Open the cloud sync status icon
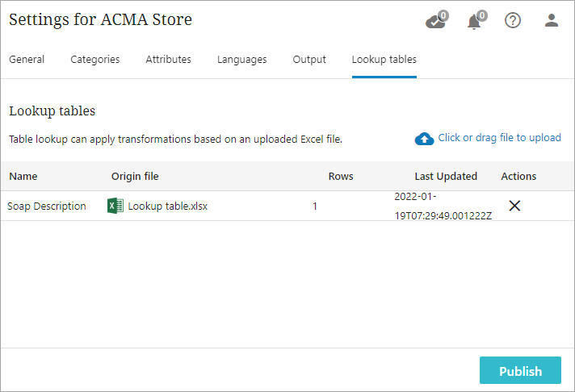575x392 pixels. (x=434, y=21)
